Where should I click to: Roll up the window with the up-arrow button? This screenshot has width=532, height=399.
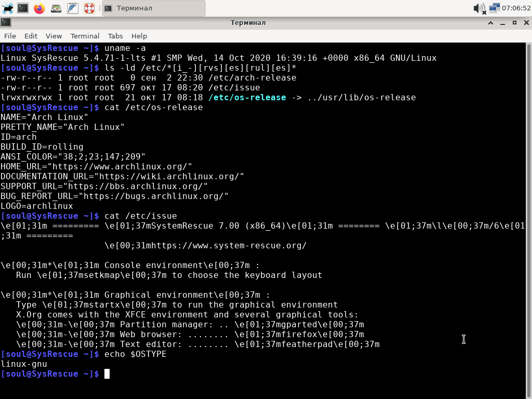490,23
